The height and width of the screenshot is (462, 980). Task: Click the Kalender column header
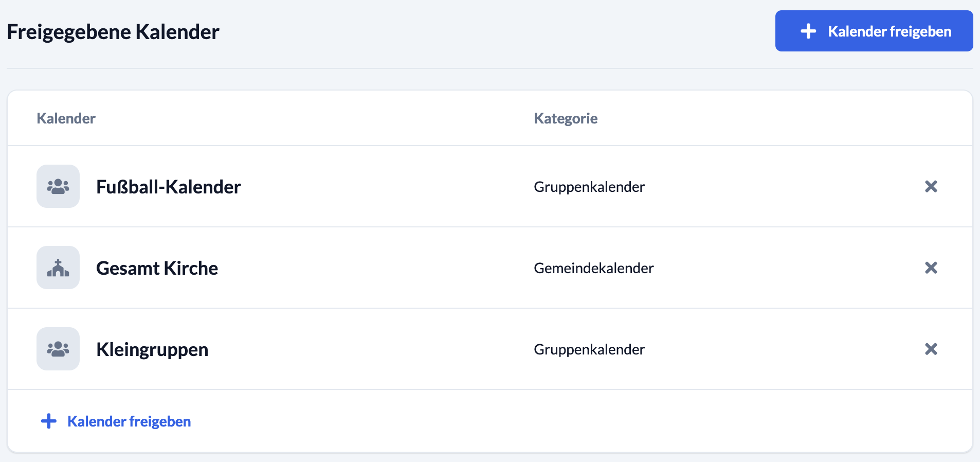[x=66, y=118]
